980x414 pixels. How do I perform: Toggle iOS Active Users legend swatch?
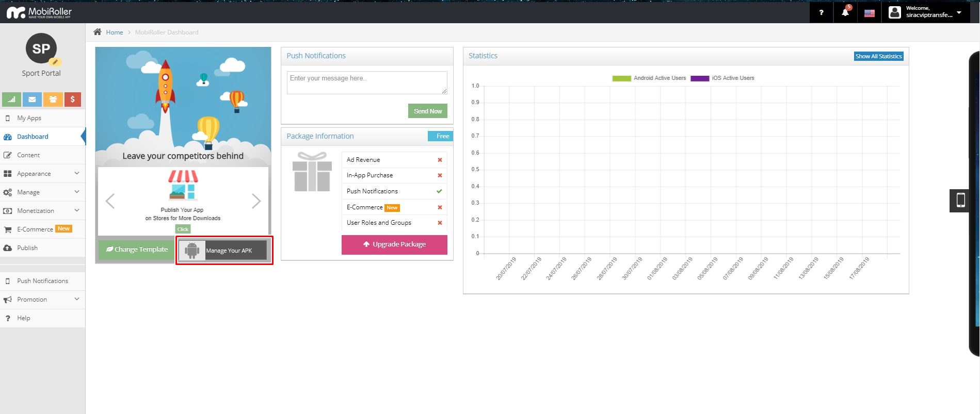point(700,78)
